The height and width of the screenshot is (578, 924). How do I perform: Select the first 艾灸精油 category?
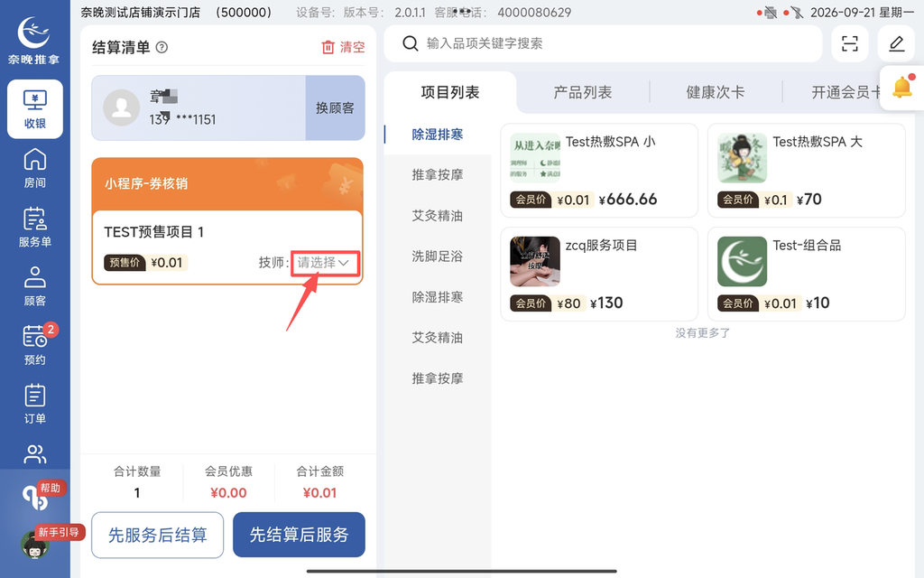(x=438, y=216)
